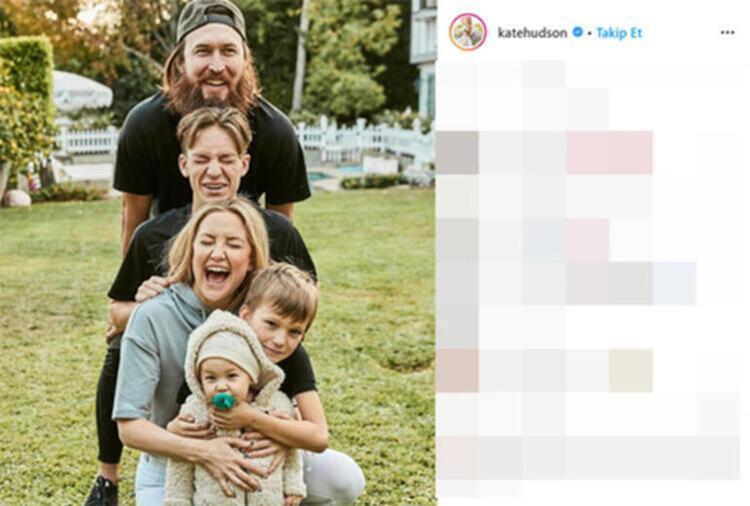Viewport: 750px width, 506px height.
Task: Click the katehudson username link
Action: (532, 33)
